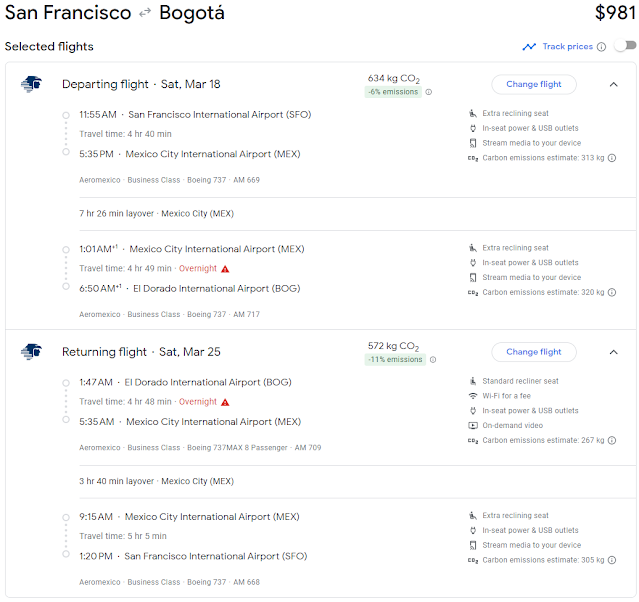
Task: Click info icon beside -6% emissions
Action: click(x=429, y=92)
